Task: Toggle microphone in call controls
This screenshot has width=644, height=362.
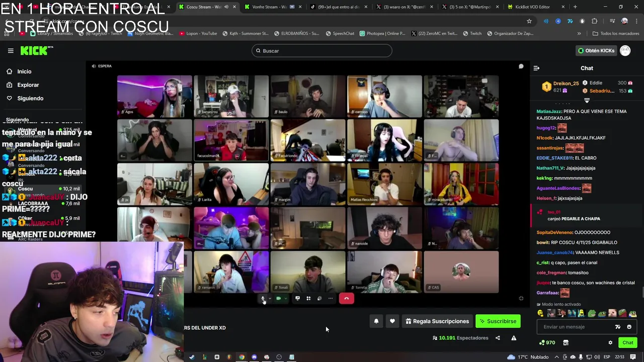Action: [x=263, y=298]
